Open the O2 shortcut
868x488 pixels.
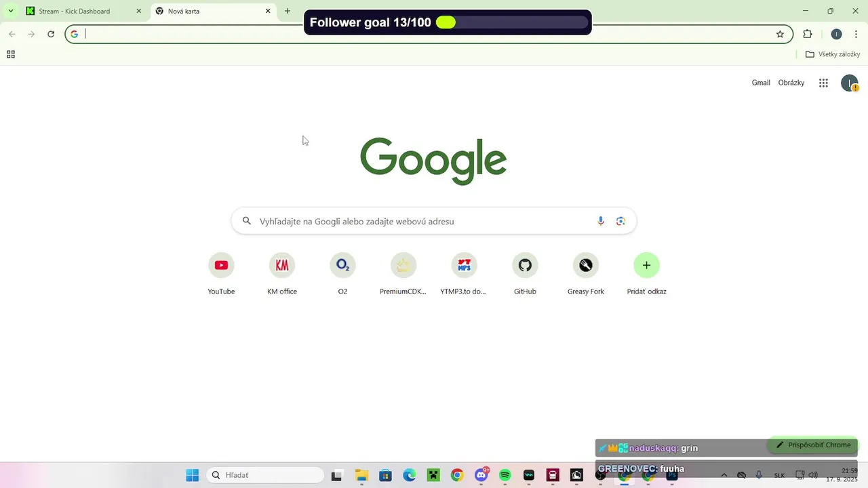click(342, 274)
